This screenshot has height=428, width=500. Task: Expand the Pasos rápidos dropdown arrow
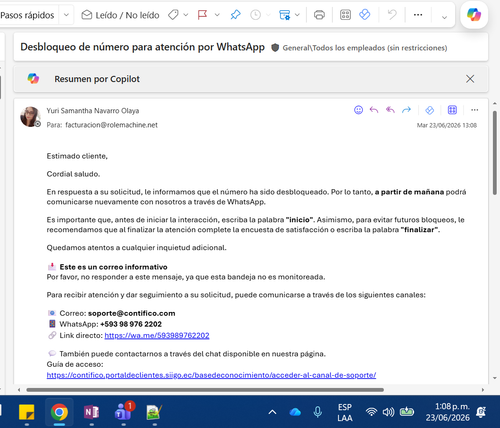click(66, 15)
